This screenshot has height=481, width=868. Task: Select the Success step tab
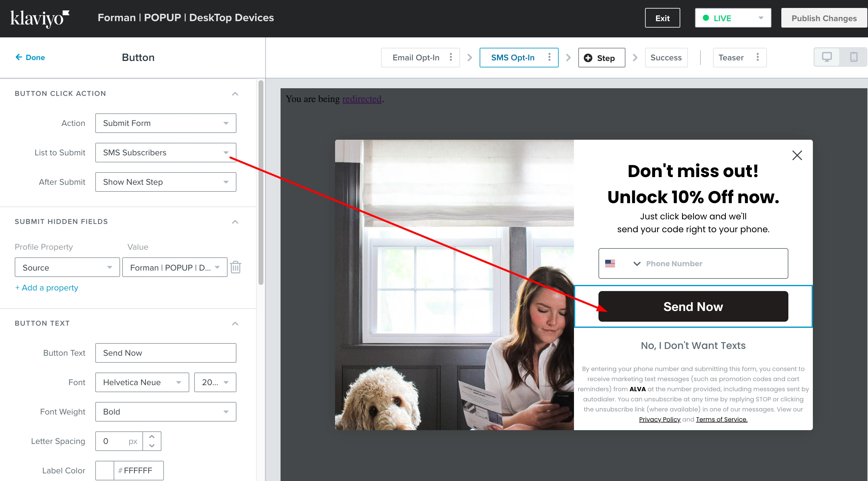[x=666, y=58]
